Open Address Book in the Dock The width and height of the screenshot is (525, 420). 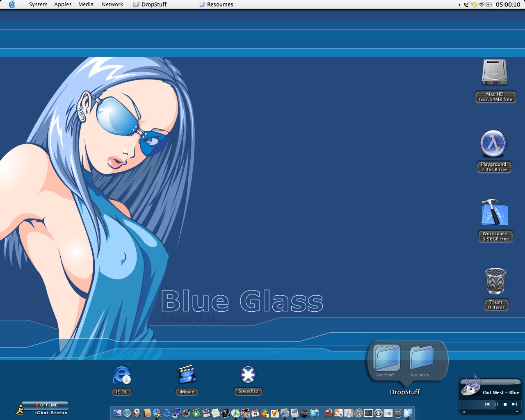(x=147, y=413)
